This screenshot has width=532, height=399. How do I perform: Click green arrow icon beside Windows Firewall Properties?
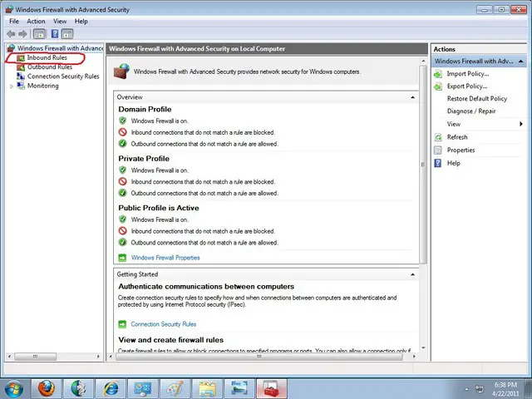[122, 259]
